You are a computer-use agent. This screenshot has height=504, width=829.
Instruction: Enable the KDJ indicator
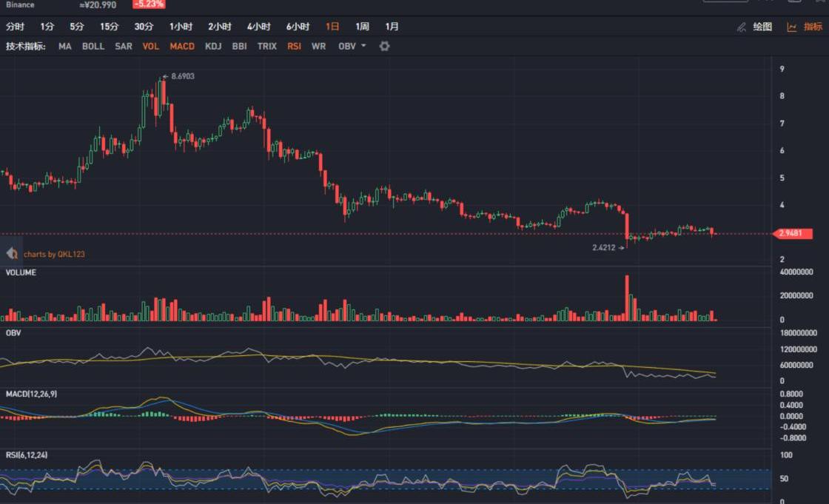pyautogui.click(x=213, y=46)
